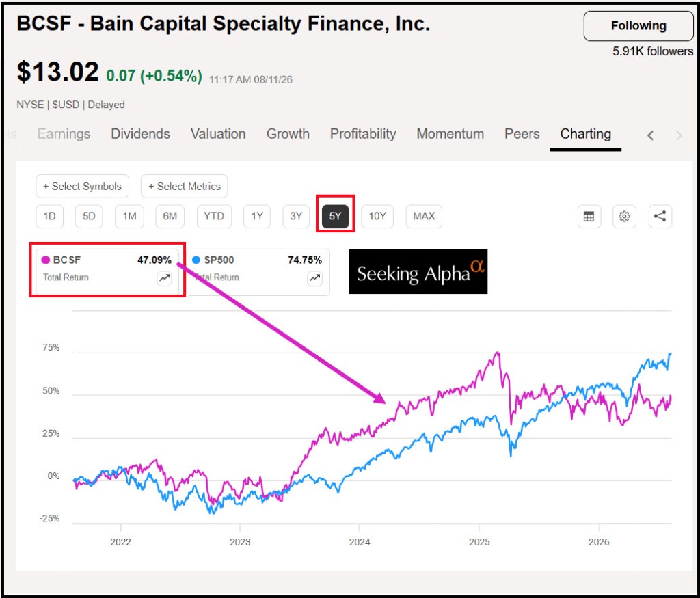Open the Valuation tab
This screenshot has height=598, width=700.
point(218,134)
